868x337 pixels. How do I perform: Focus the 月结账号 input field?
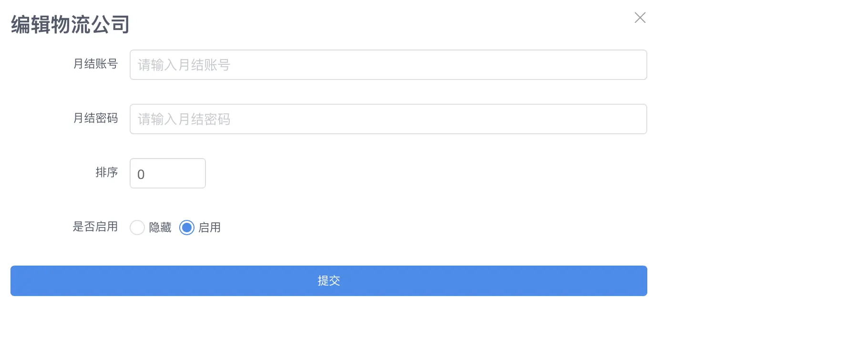click(x=388, y=65)
